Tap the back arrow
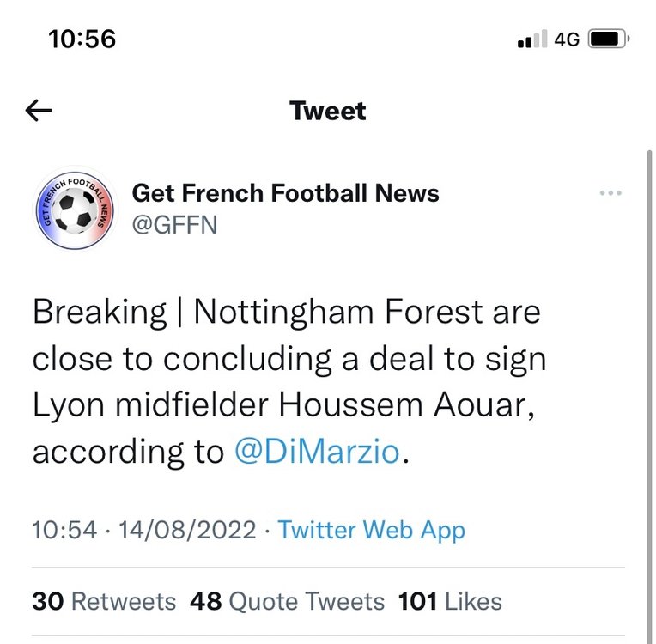The width and height of the screenshot is (656, 644). click(x=39, y=111)
